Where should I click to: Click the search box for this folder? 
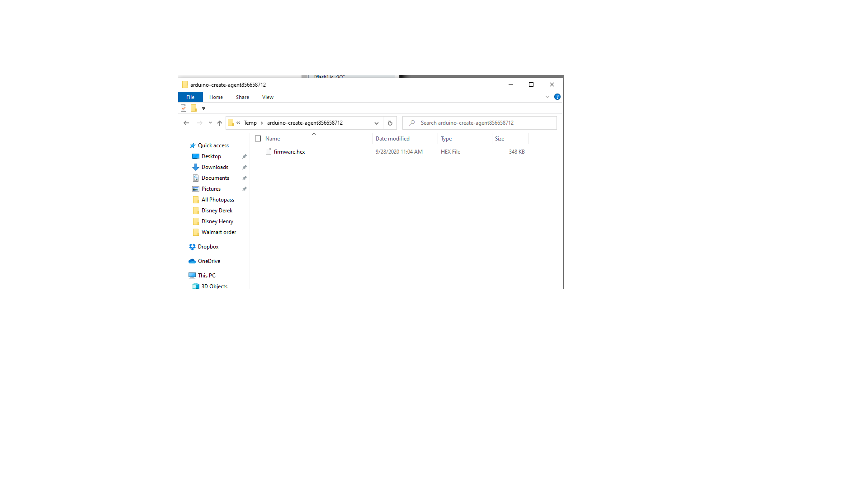coord(480,123)
